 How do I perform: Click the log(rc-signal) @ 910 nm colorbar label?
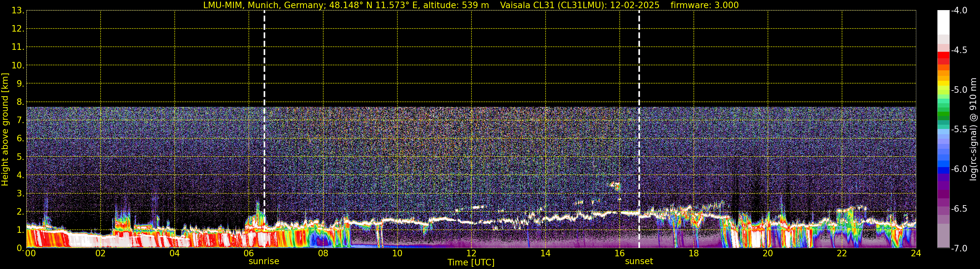point(973,129)
